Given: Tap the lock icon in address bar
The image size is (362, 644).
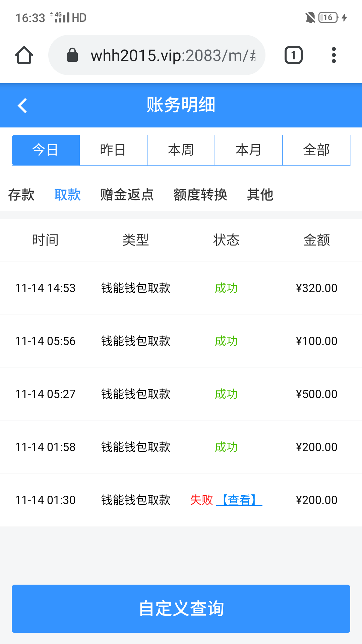Looking at the screenshot, I should [x=72, y=55].
